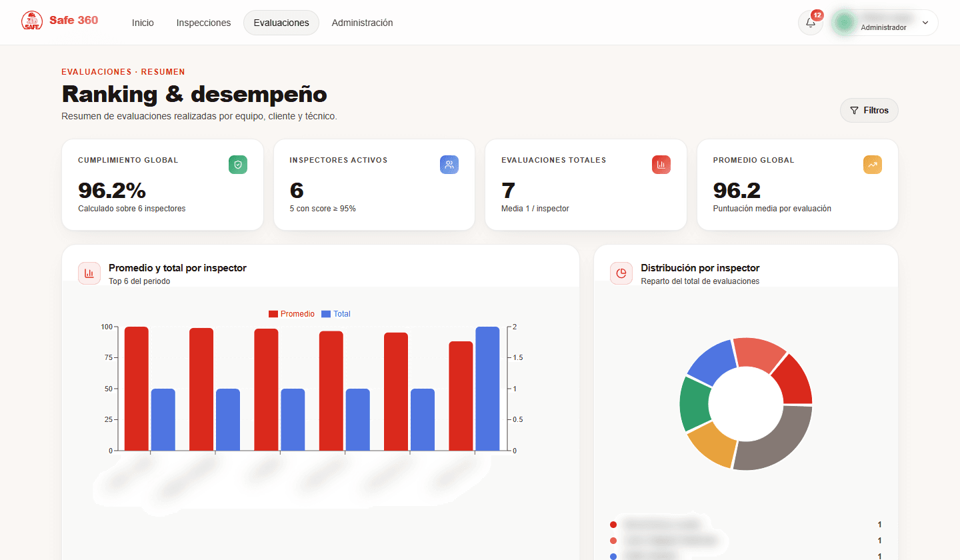Click the text "Top 6 del periodo"

139,281
